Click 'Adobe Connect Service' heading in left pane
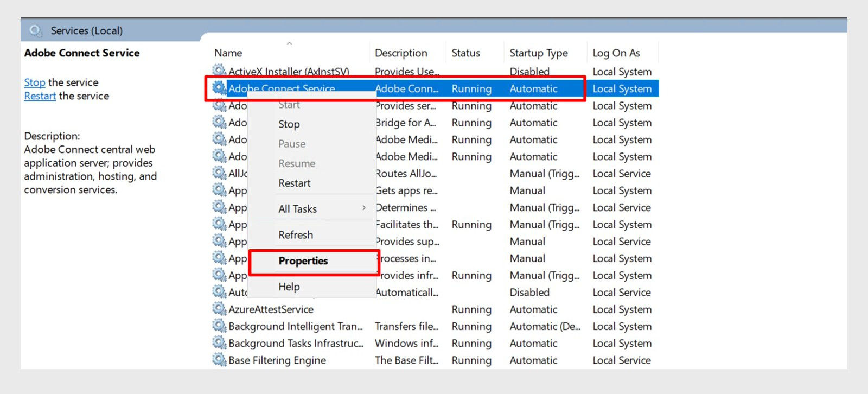868x394 pixels. (82, 53)
